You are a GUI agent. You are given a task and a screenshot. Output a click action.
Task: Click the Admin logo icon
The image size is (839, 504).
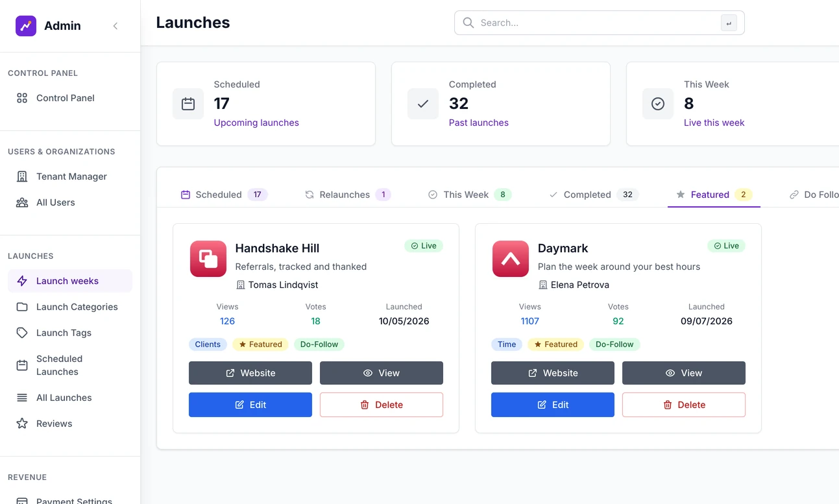pos(26,26)
